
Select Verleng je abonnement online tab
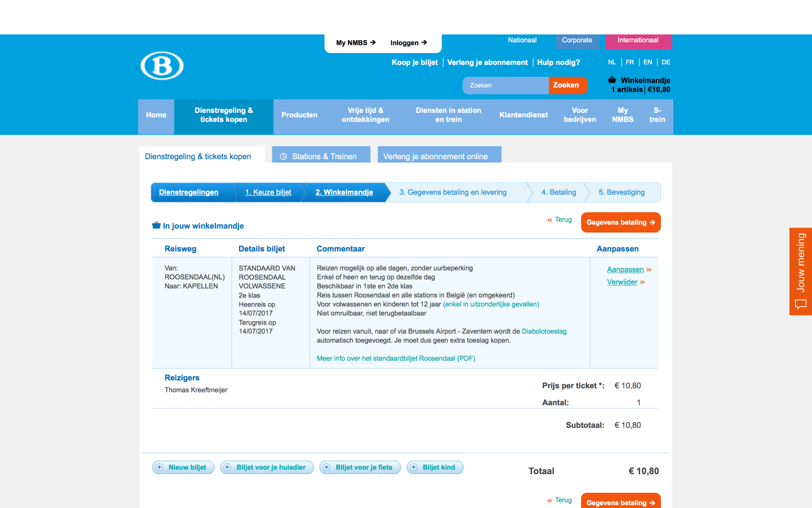[440, 155]
